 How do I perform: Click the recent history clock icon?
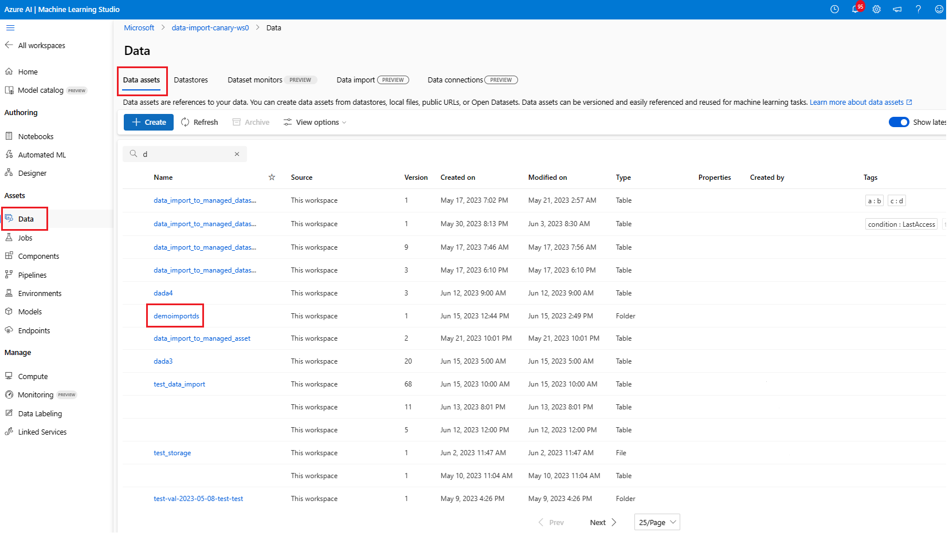(x=834, y=10)
